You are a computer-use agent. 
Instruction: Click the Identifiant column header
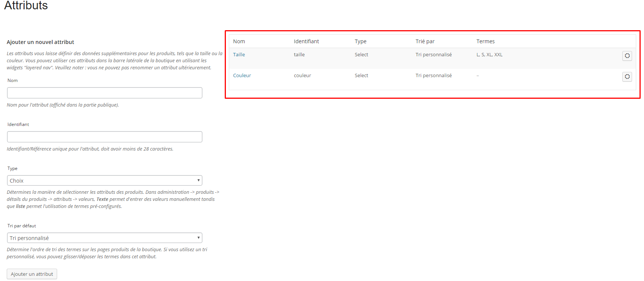307,41
